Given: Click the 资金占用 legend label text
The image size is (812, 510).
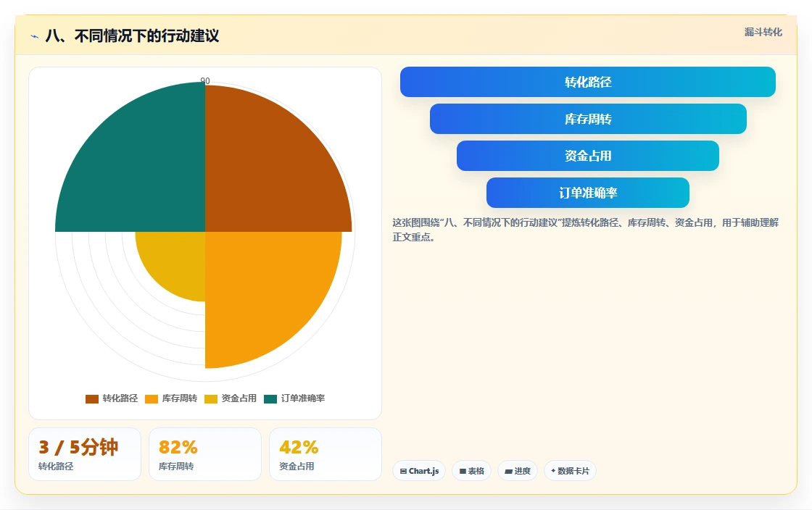Looking at the screenshot, I should tap(239, 398).
